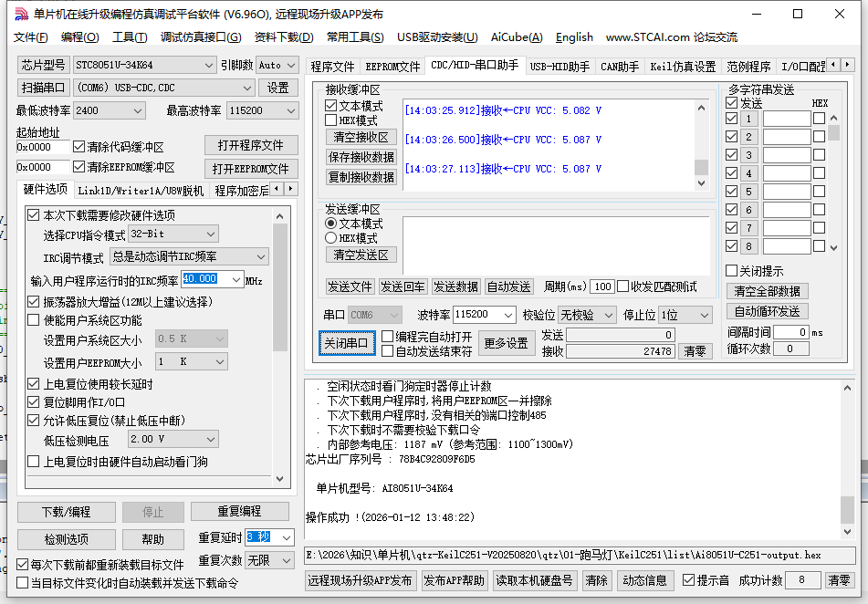Start programming with 下载/编程 button
Viewport: 868px width, 604px height.
[66, 512]
